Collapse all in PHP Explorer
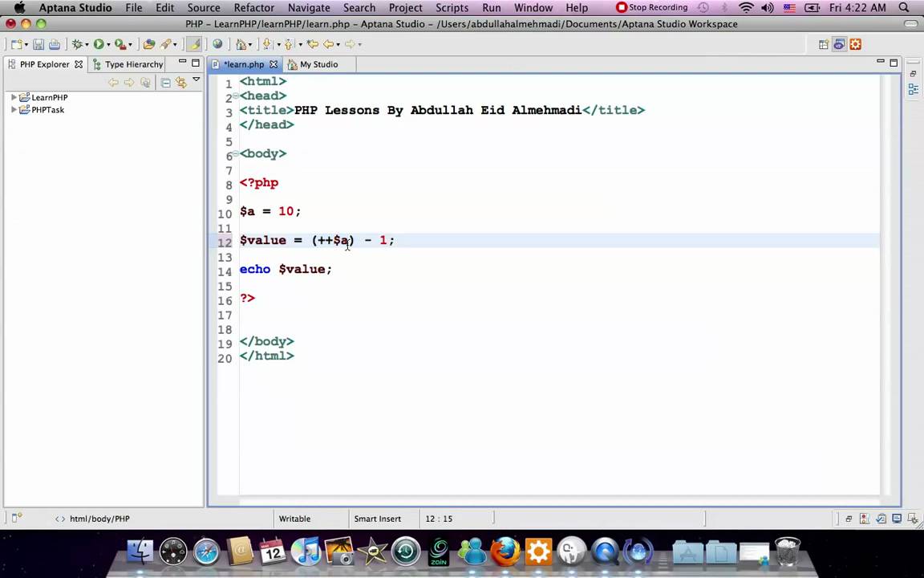This screenshot has height=578, width=924. [x=165, y=83]
